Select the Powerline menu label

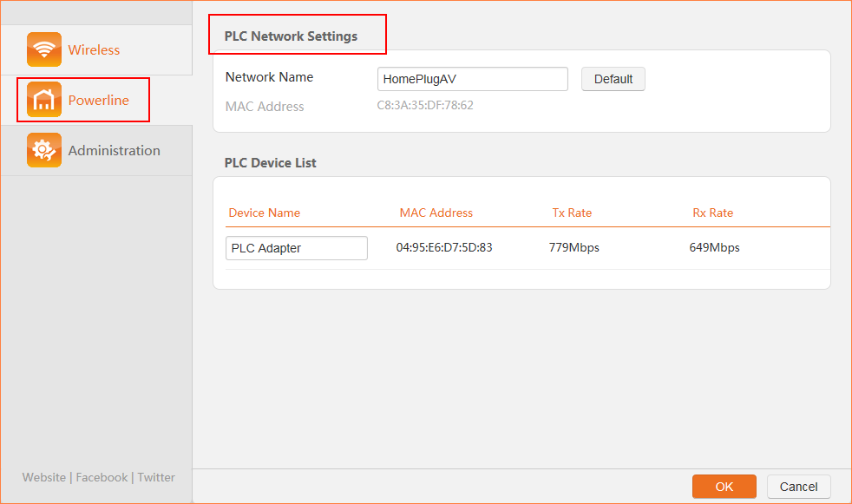tap(98, 101)
